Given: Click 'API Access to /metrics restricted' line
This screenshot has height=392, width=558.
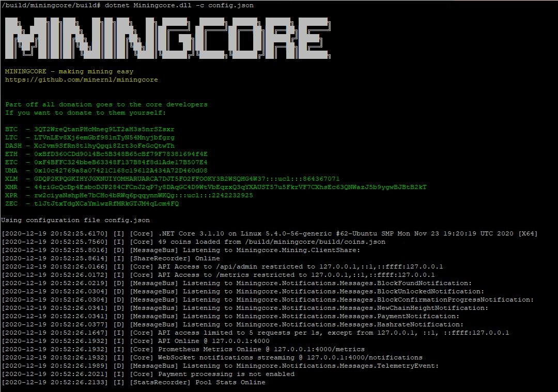Looking at the screenshot, I should [218, 275].
